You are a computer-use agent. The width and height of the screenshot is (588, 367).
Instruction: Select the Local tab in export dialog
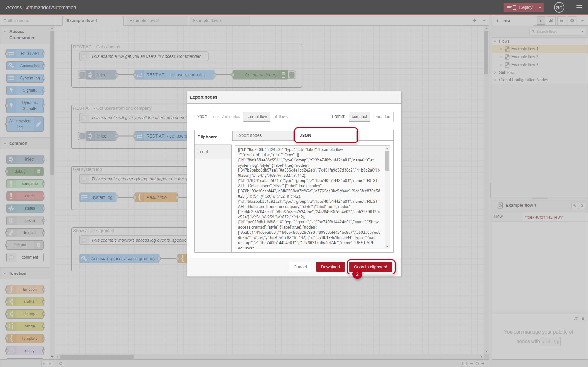213,152
